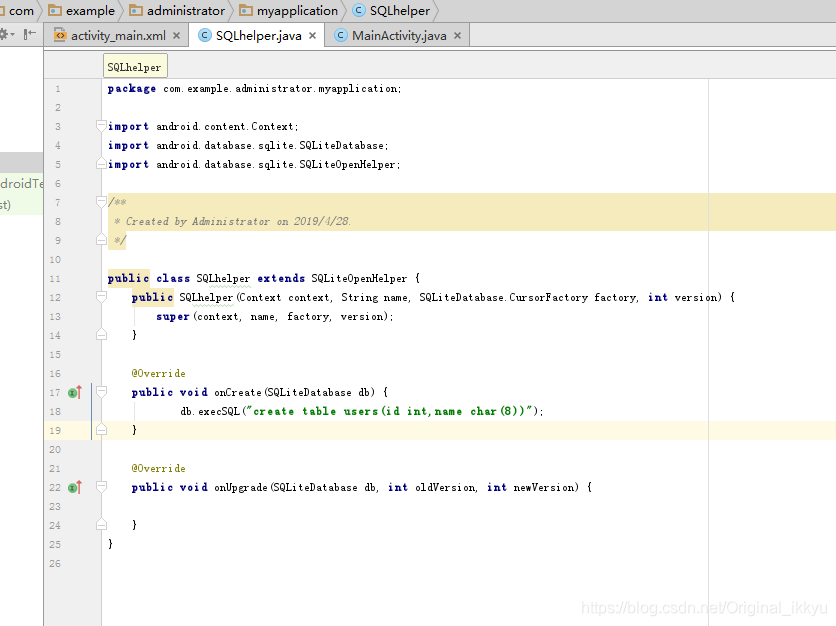Screen dimensions: 836x626
Task: Click the first @Override annotation on line 16
Action: [158, 373]
